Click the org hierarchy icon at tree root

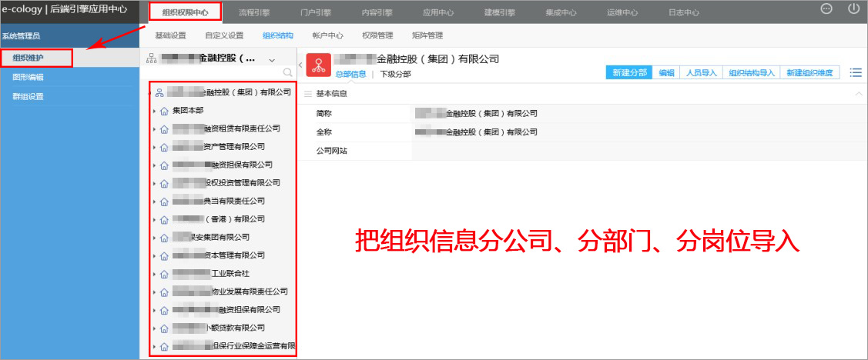pos(159,92)
